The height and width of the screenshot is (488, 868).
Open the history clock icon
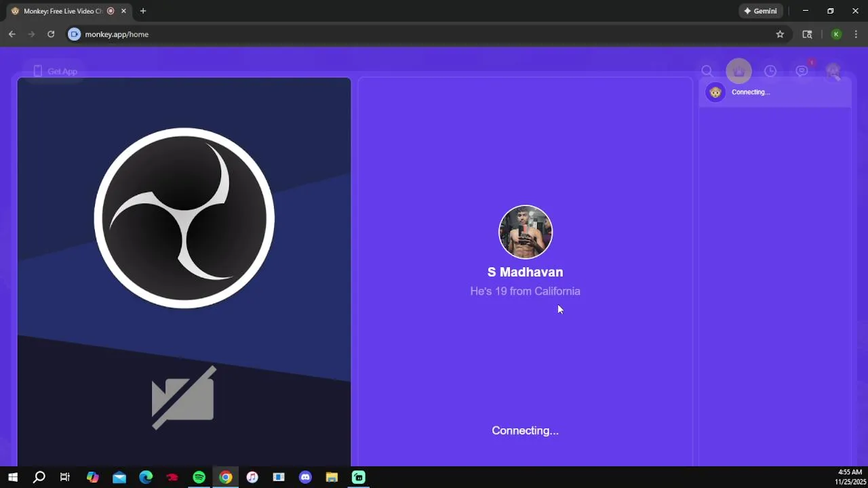(x=770, y=71)
